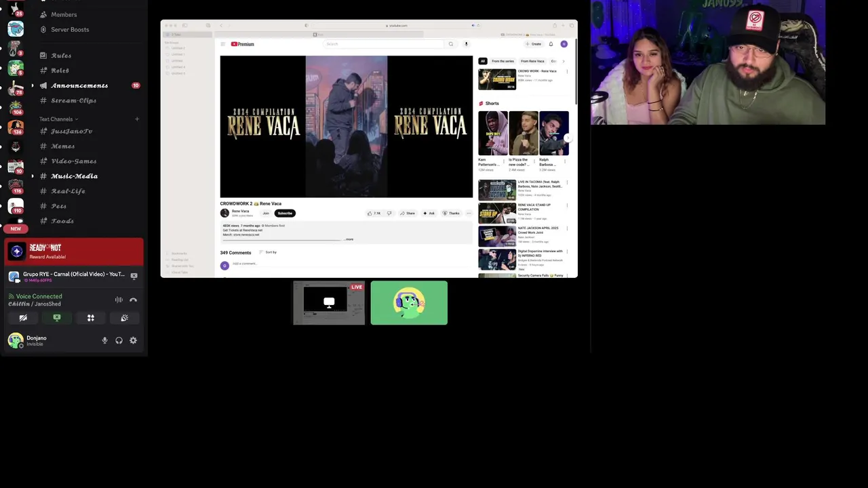Expand Announcements channel threads arrow
This screenshot has height=488, width=868.
click(32, 85)
